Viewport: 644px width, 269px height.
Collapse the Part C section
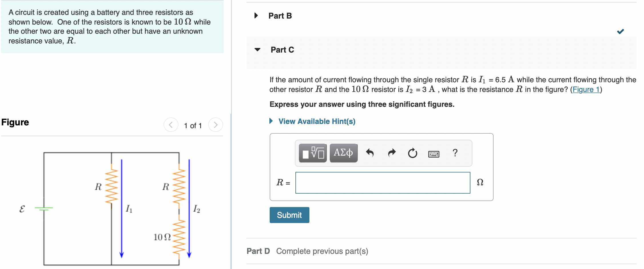click(257, 50)
